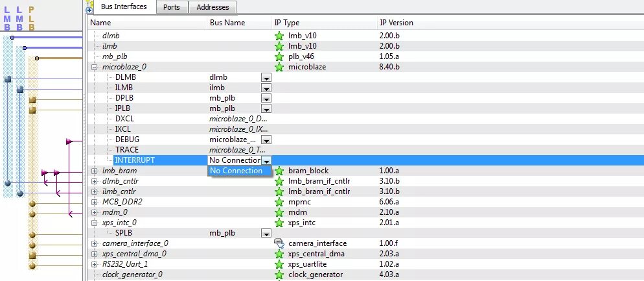
Task: Select the INTERRUPT interface name
Action: [x=135, y=160]
